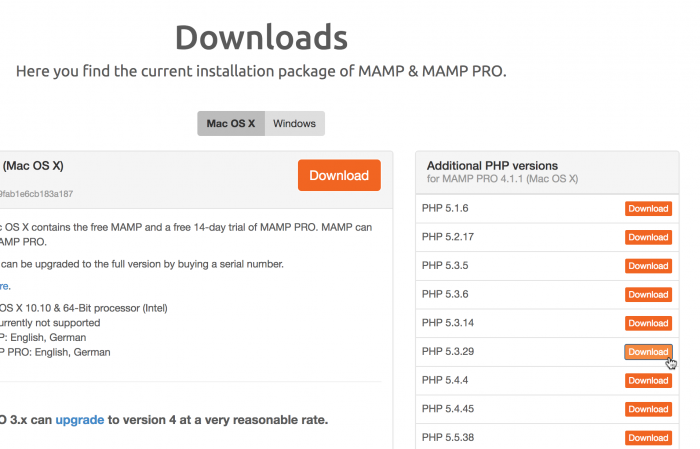Download PHP 5.5.38
The image size is (700, 449).
[648, 438]
